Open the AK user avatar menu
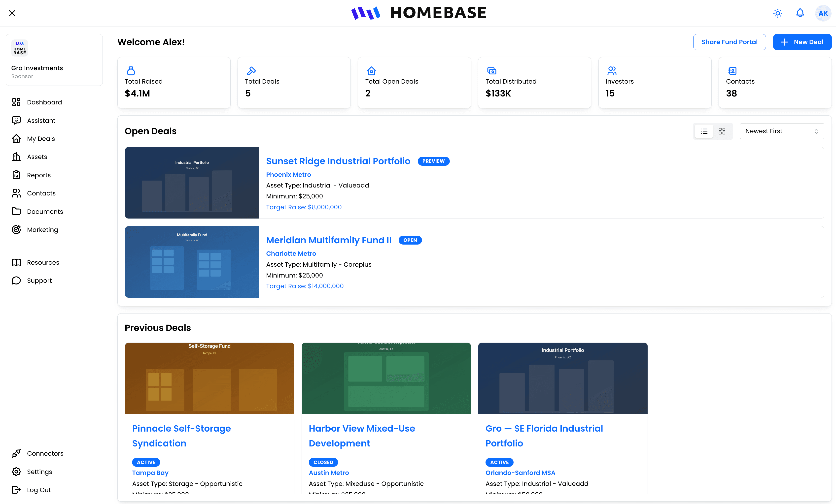Image resolution: width=836 pixels, height=504 pixels. 823,13
